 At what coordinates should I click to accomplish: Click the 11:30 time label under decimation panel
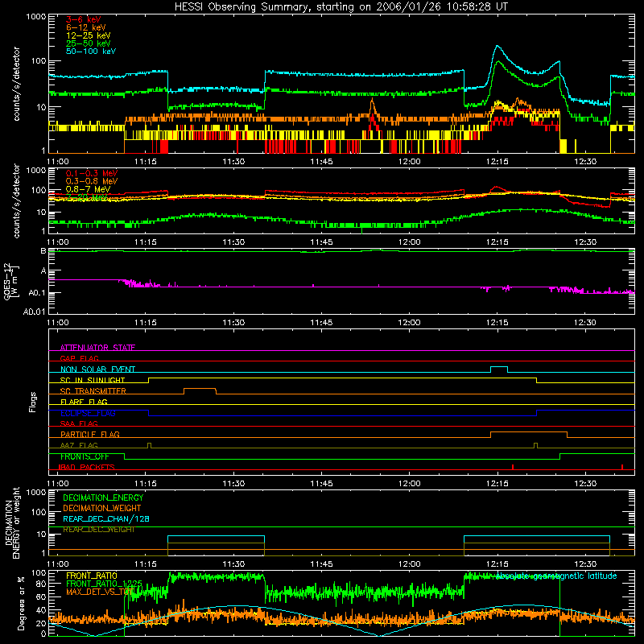[x=233, y=564]
